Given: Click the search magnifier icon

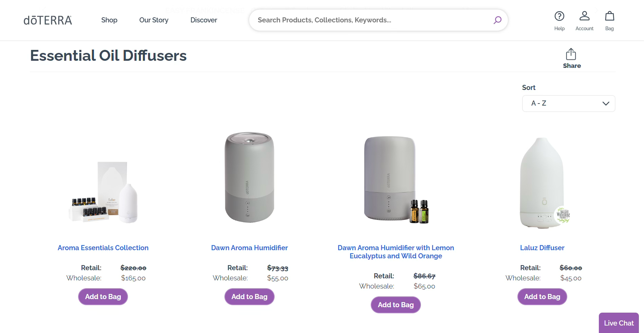Looking at the screenshot, I should [497, 20].
